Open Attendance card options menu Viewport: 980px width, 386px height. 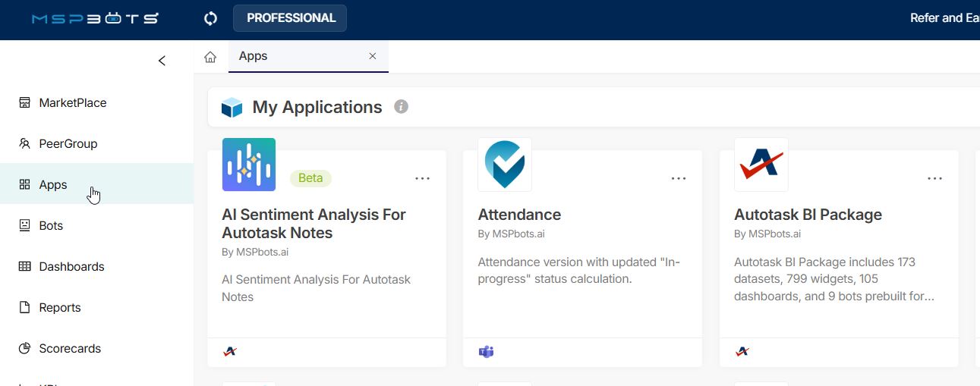click(x=679, y=178)
